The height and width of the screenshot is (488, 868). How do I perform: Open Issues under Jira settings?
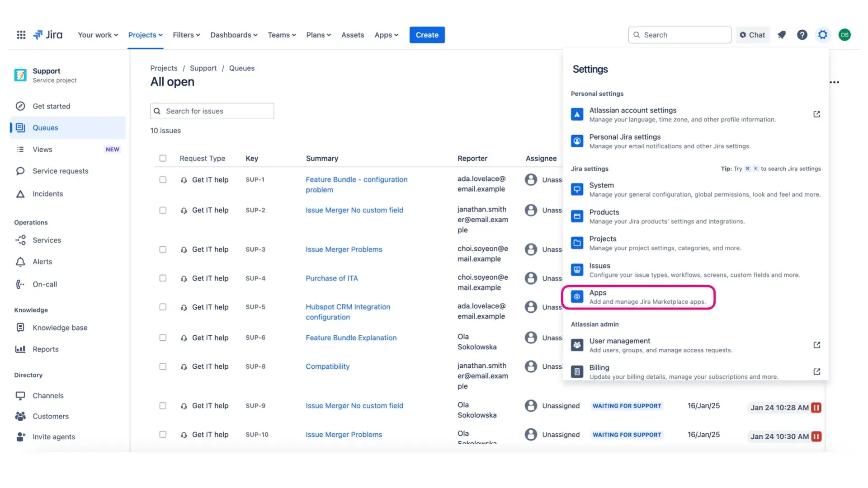click(599, 266)
